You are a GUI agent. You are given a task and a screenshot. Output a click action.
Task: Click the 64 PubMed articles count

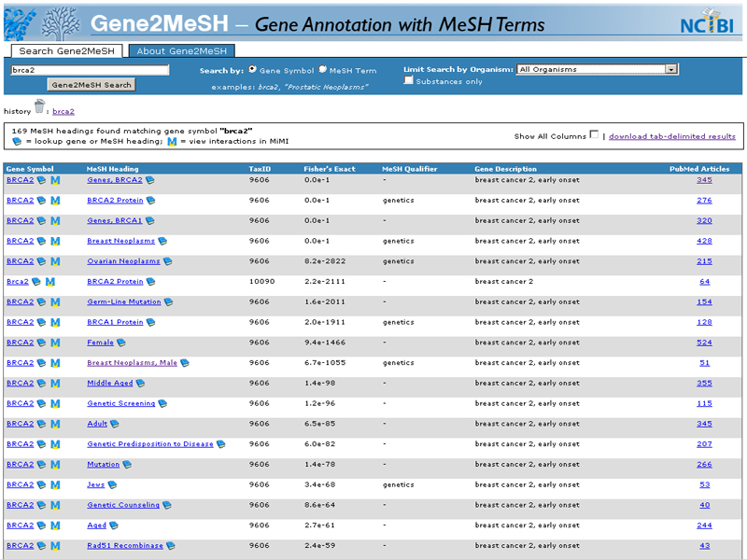pos(705,282)
